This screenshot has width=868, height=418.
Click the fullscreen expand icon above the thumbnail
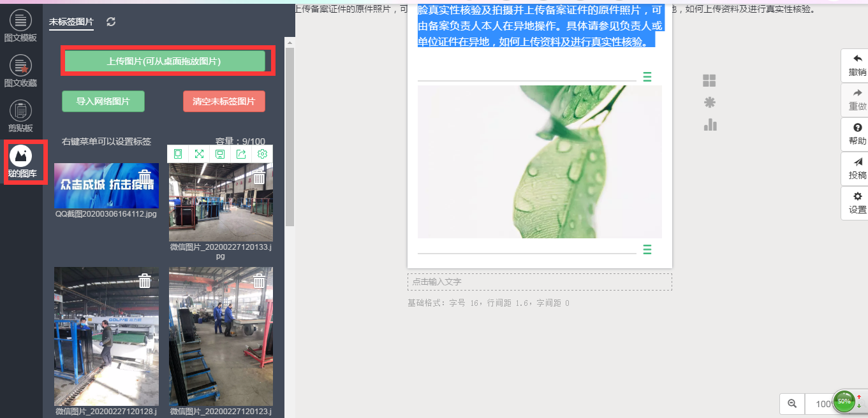point(199,154)
